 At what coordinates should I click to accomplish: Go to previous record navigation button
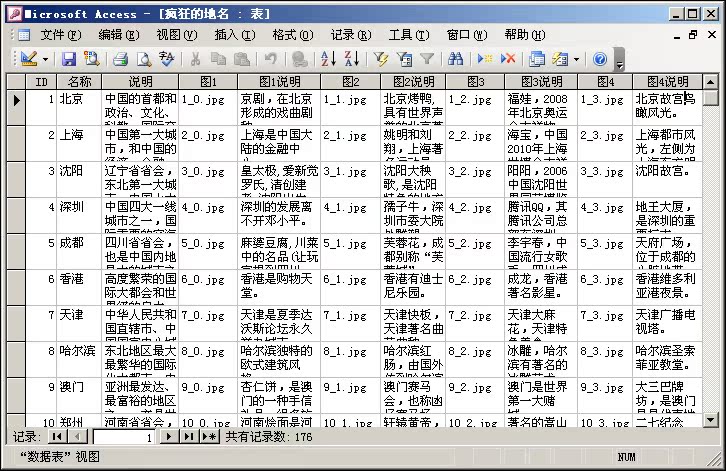77,436
